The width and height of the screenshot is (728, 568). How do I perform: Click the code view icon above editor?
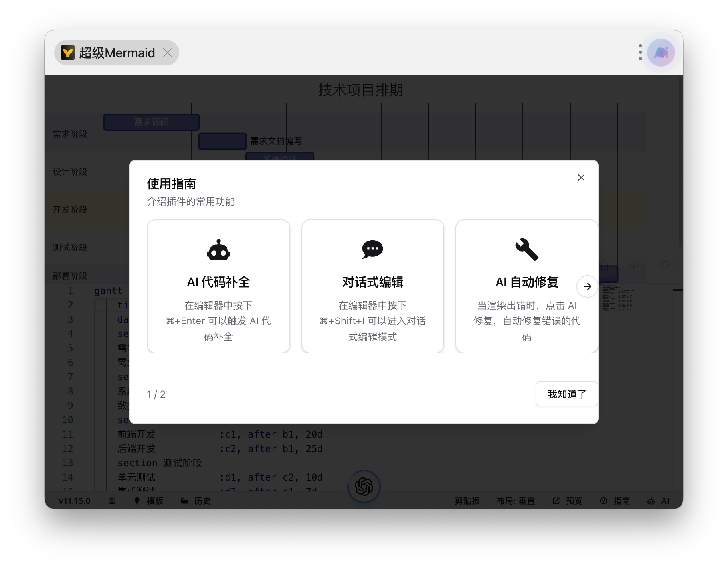click(635, 265)
